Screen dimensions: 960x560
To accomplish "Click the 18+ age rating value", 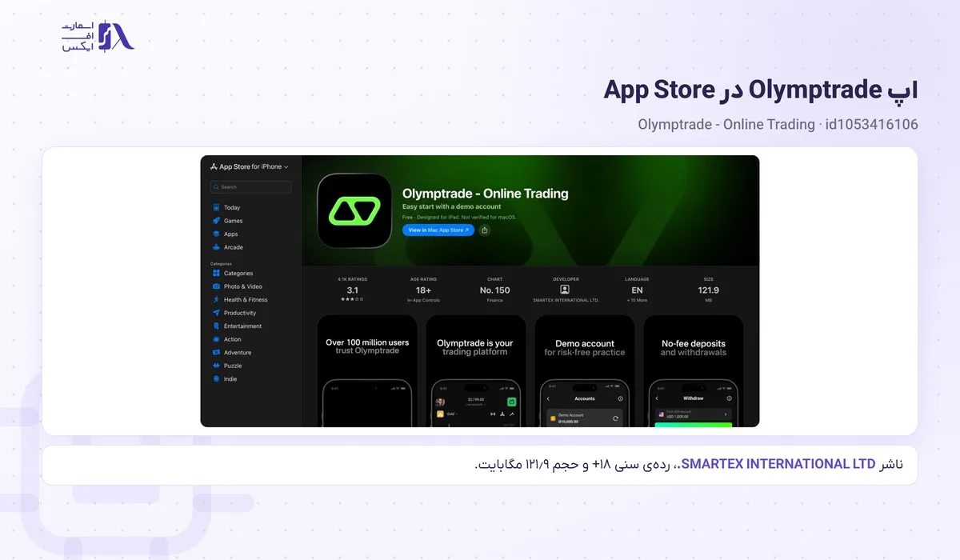I will coord(423,290).
